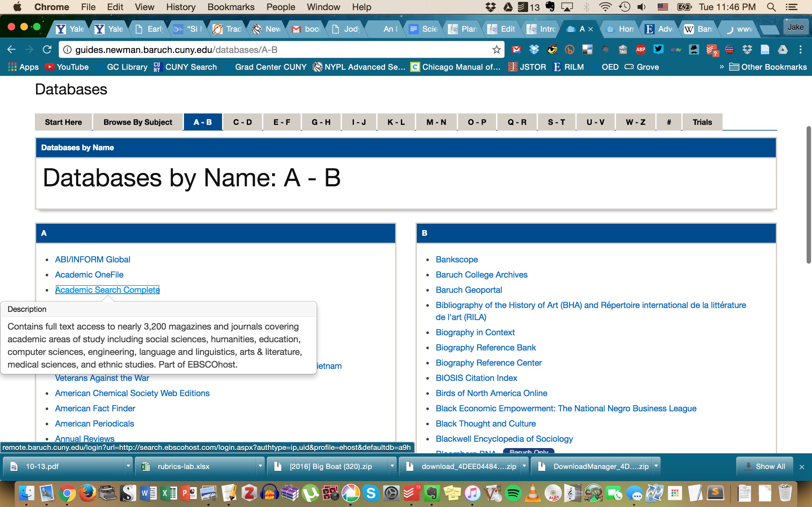This screenshot has width=812, height=507.
Task: Show hidden bookmarks overflow chevron
Action: tap(721, 67)
